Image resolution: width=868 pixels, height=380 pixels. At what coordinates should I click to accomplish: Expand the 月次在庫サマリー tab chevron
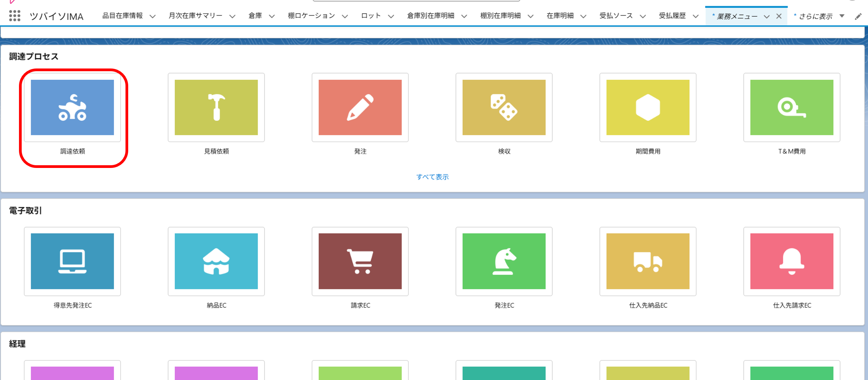232,16
